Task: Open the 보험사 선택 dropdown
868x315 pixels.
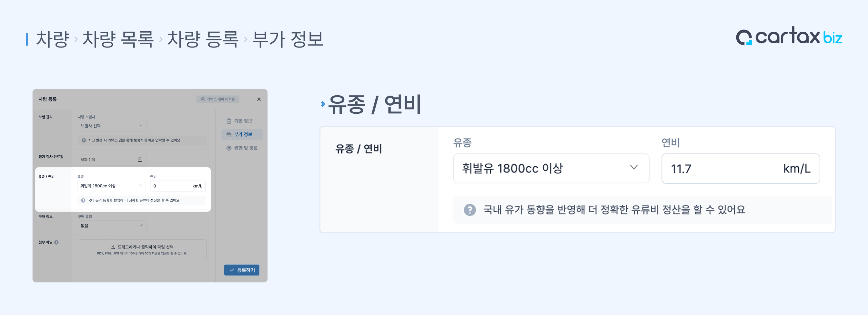Action: point(112,126)
